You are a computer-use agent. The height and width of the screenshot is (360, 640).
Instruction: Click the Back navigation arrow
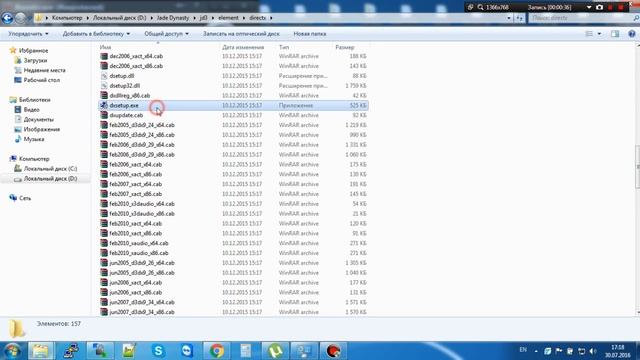coord(7,18)
